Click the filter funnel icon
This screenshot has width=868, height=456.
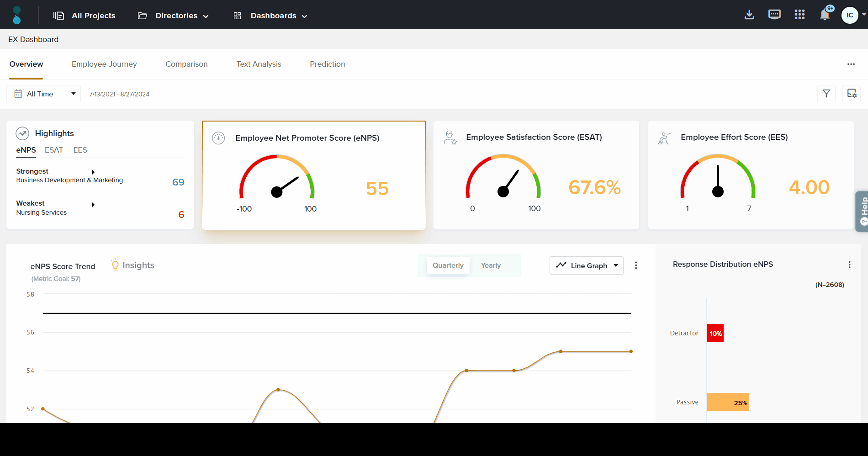tap(826, 94)
